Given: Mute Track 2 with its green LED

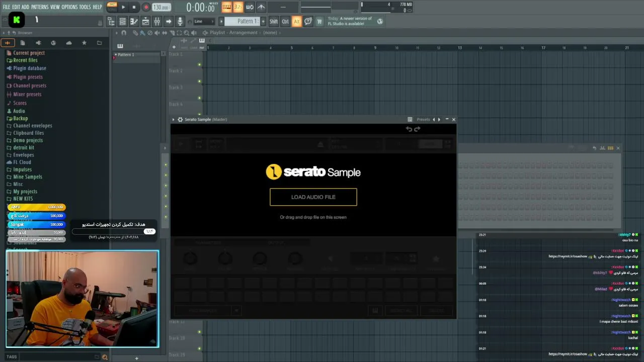Looking at the screenshot, I should click(x=199, y=81).
